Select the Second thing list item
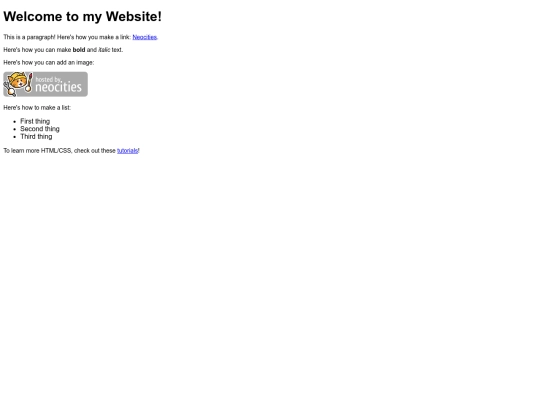The image size is (540, 405). (40, 129)
